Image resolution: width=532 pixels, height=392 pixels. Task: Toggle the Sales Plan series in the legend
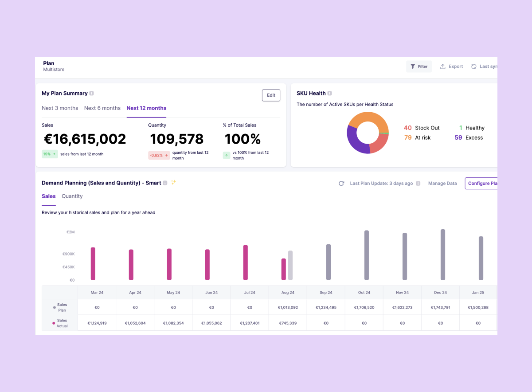[x=60, y=307]
